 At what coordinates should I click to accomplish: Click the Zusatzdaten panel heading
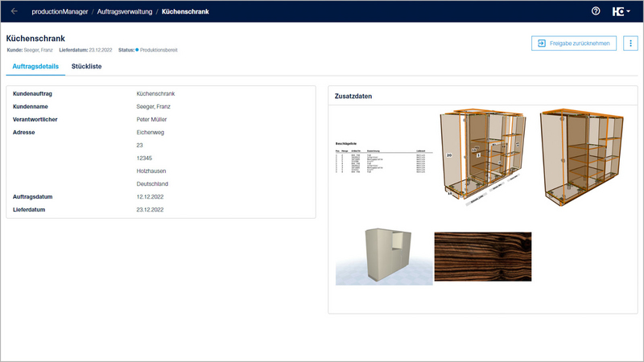[353, 96]
